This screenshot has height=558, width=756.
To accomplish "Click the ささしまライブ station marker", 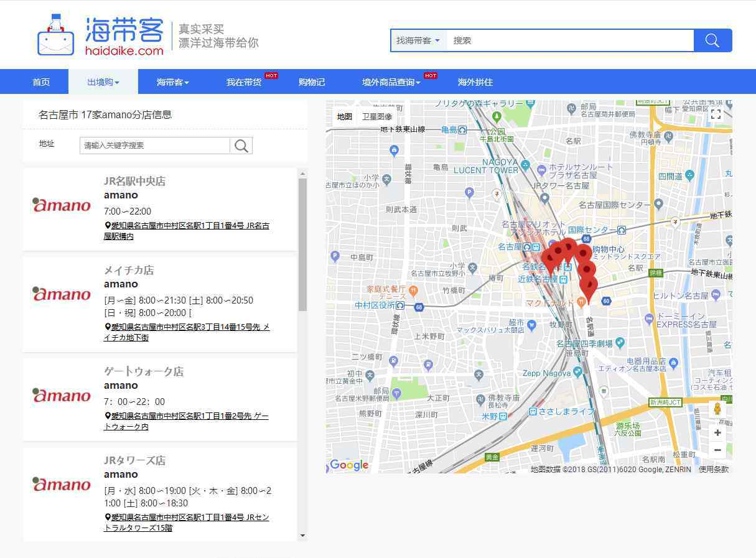I will click(533, 411).
